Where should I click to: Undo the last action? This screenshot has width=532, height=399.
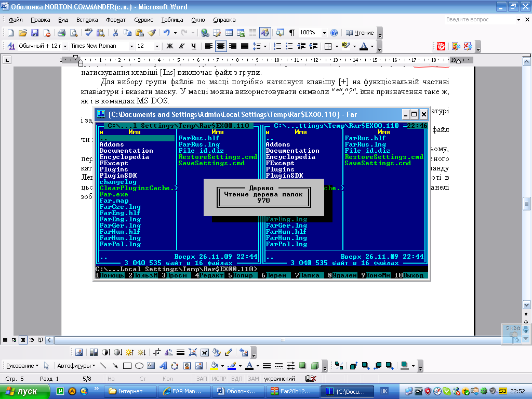pyautogui.click(x=166, y=33)
